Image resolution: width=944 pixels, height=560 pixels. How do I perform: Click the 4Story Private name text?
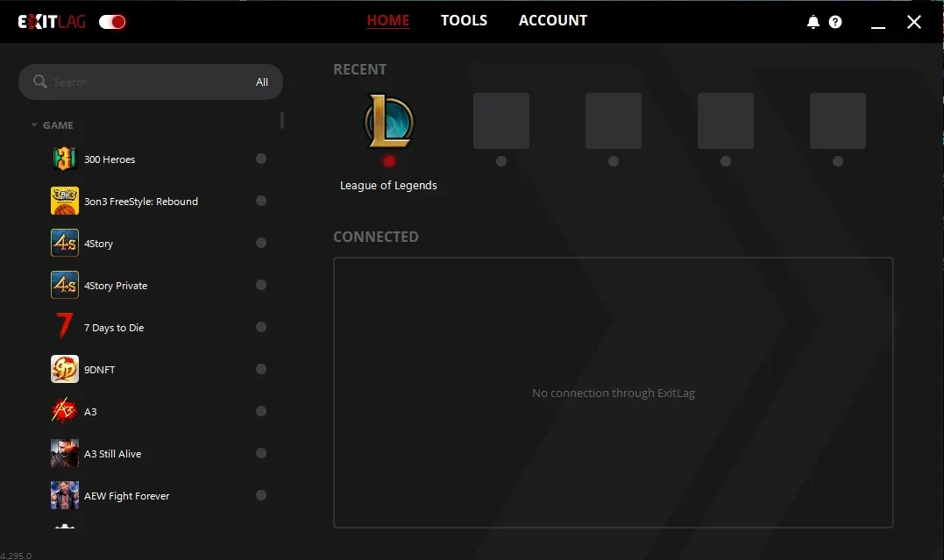[x=116, y=286]
